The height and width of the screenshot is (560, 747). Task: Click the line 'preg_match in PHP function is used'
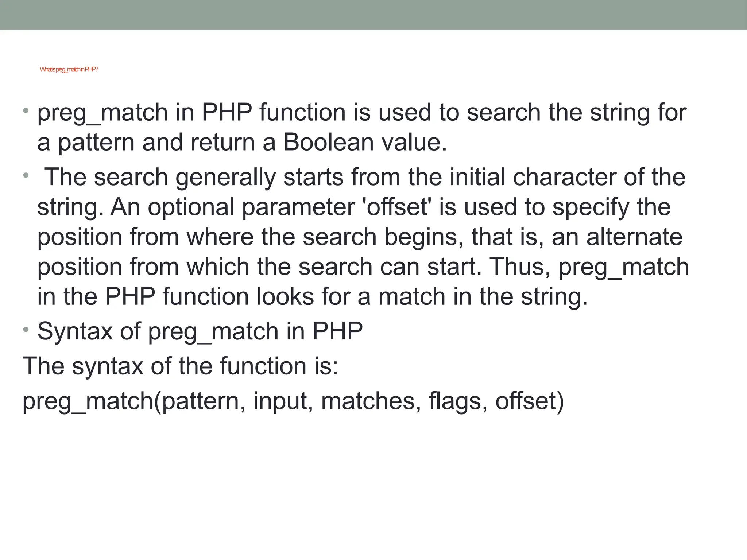coord(362,113)
